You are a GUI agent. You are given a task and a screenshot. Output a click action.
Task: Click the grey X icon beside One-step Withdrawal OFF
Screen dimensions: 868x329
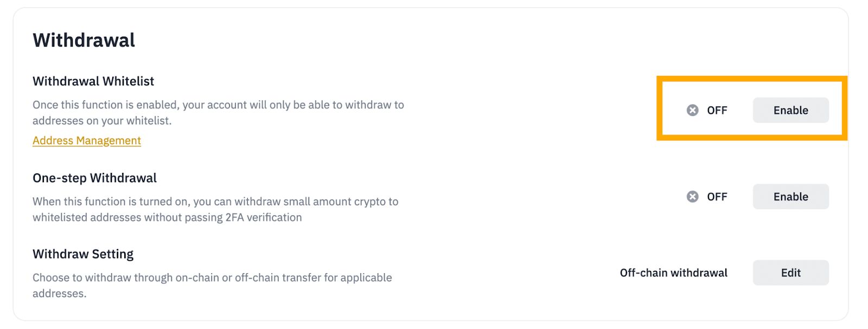(x=692, y=197)
